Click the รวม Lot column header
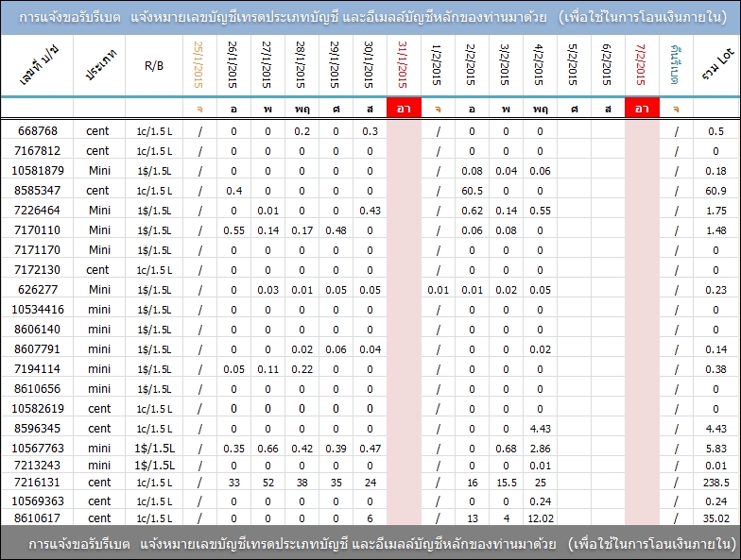 716,64
